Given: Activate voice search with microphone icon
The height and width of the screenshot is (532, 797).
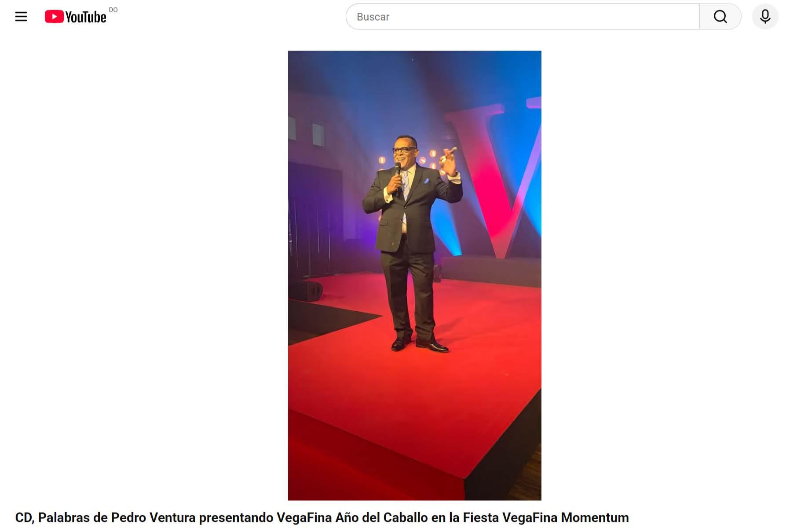Looking at the screenshot, I should click(x=765, y=17).
